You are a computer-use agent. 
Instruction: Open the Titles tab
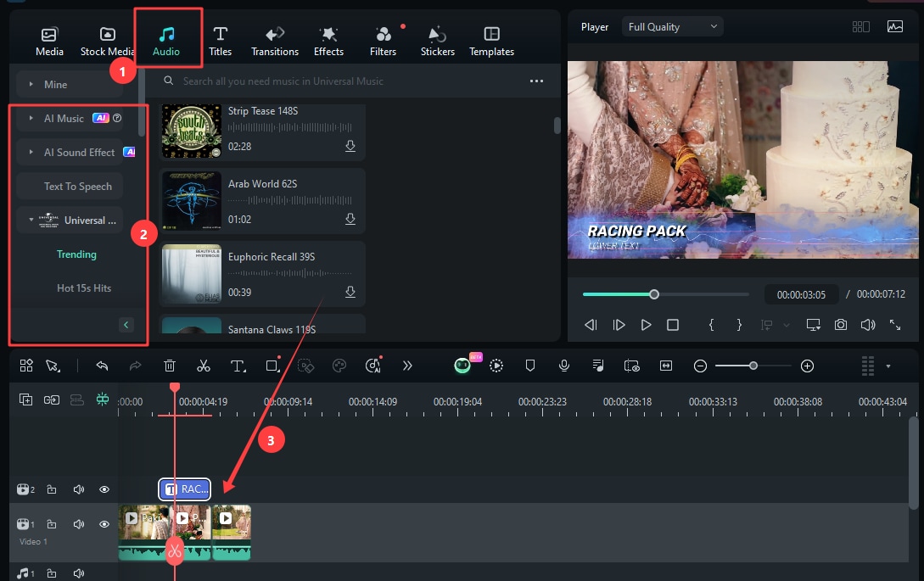[221, 42]
